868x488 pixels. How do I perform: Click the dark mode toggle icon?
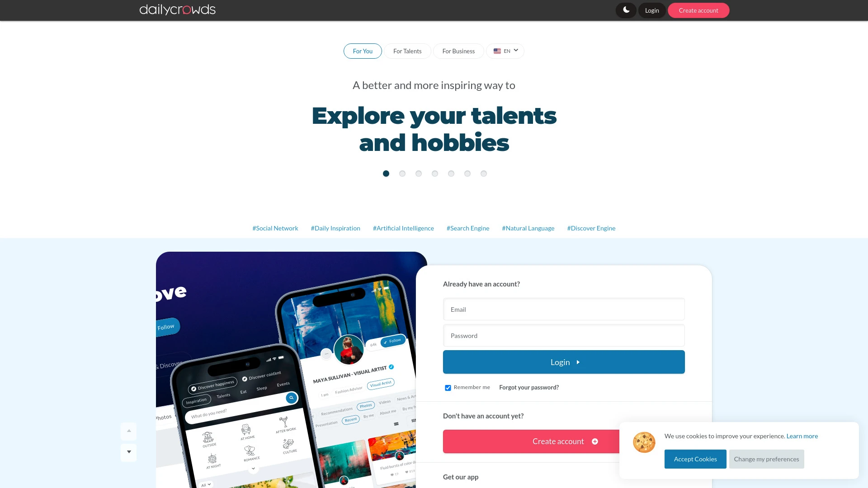[x=626, y=10]
